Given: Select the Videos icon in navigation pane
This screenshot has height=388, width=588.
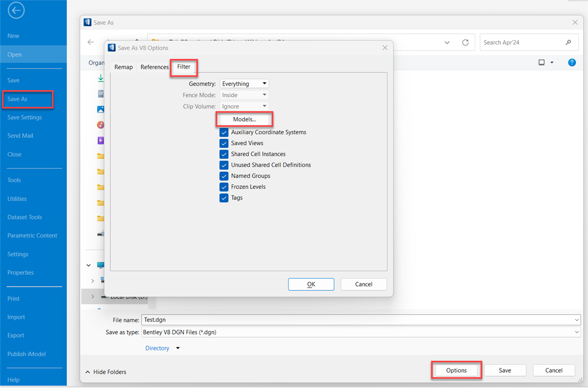Looking at the screenshot, I should coord(101,141).
